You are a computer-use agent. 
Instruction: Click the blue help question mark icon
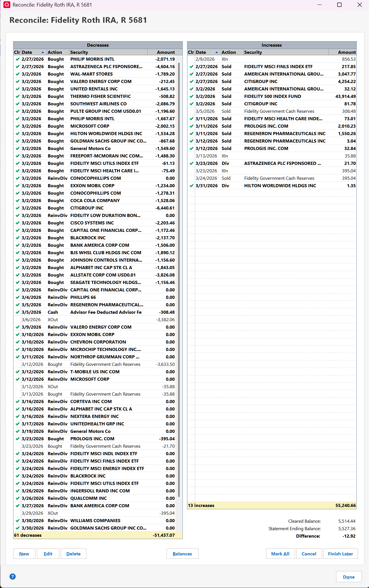coord(13,577)
